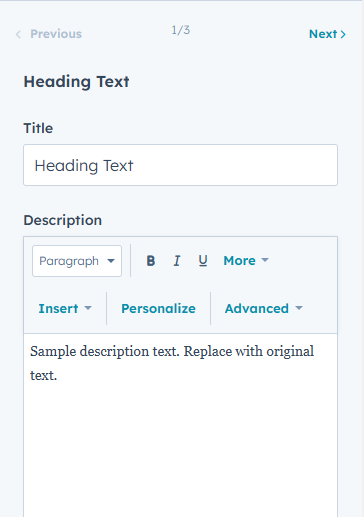Click the Heading Text section header
This screenshot has height=517, width=364.
[76, 82]
